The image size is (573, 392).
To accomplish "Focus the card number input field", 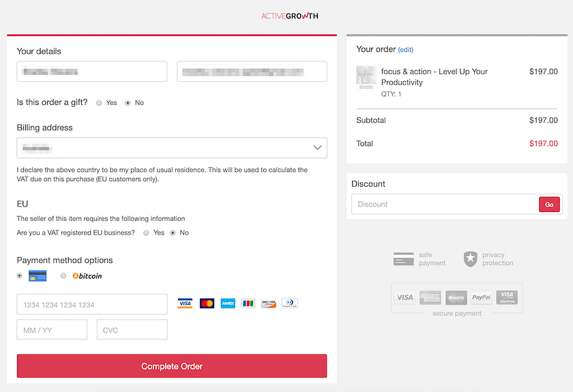I will [x=92, y=304].
